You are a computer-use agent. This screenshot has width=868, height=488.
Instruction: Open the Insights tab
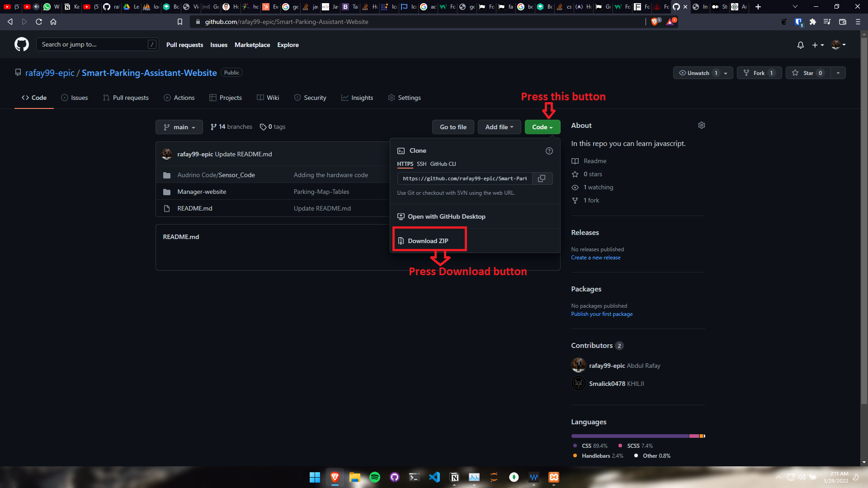357,98
